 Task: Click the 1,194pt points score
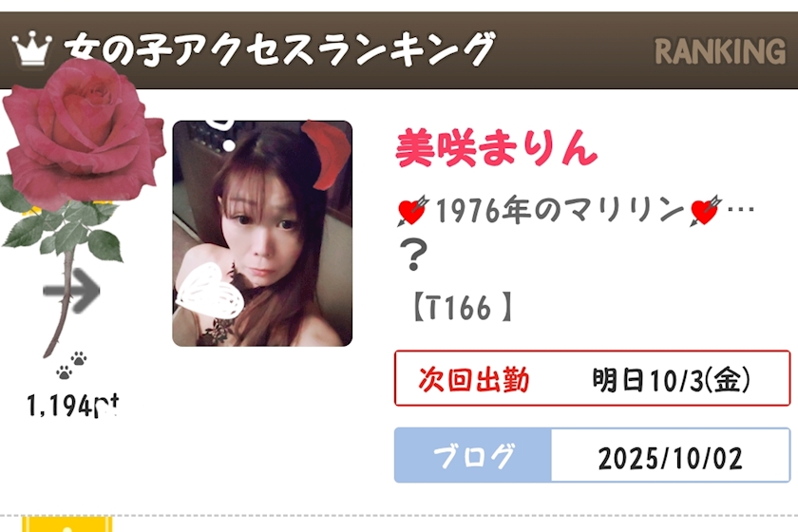73,406
